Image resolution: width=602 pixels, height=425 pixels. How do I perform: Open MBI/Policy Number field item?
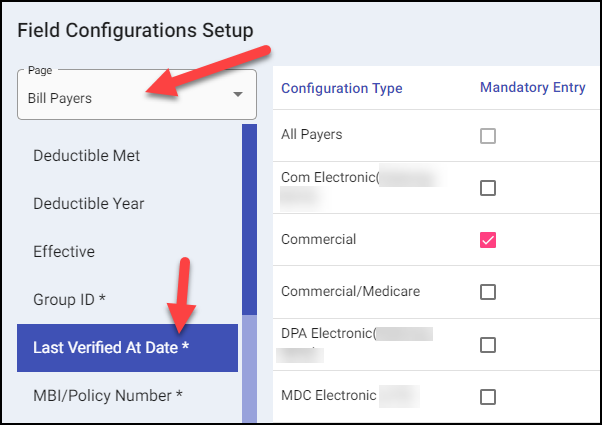[107, 396]
